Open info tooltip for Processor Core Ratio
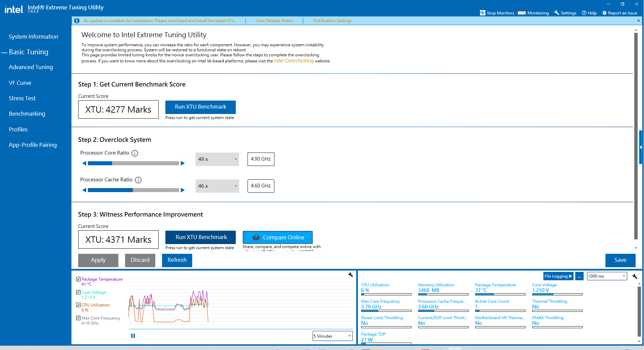This screenshot has height=350, width=644. (135, 153)
